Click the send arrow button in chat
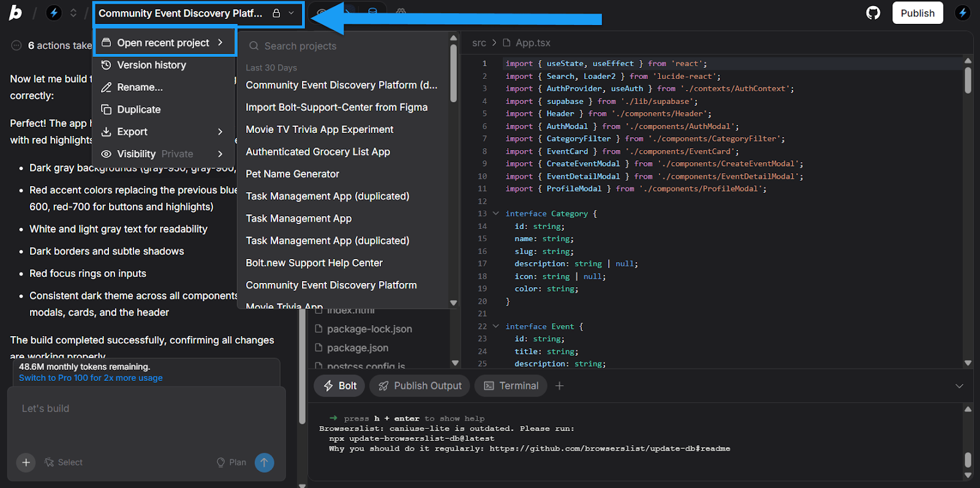 [264, 462]
